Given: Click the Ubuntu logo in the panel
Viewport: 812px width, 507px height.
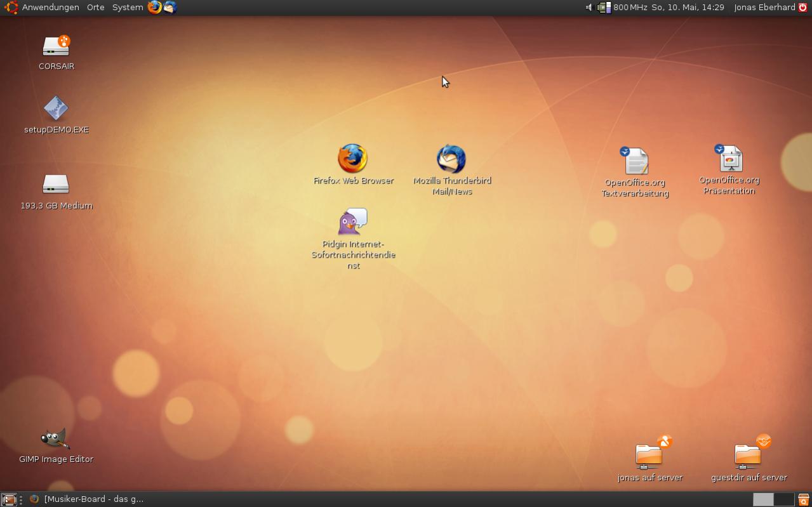Looking at the screenshot, I should click(11, 7).
